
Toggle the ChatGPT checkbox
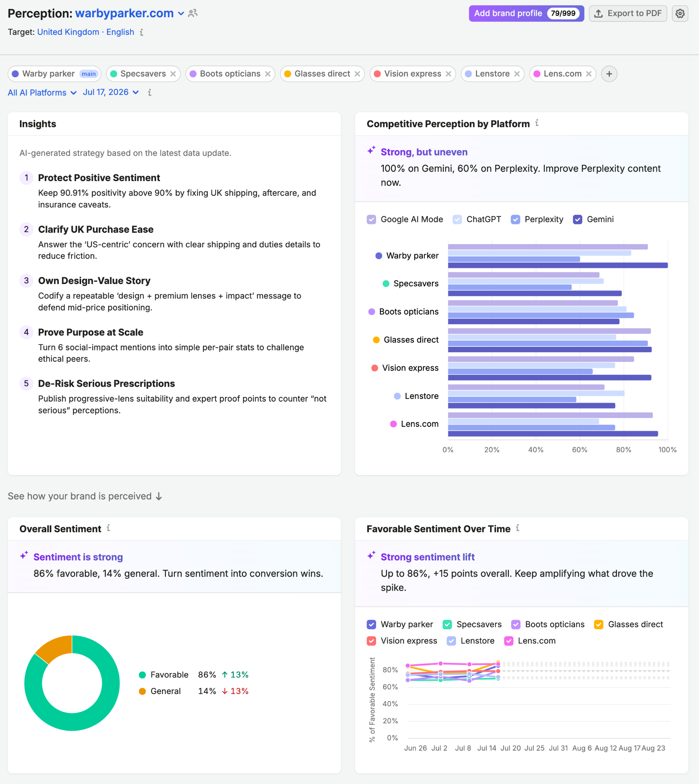pos(457,219)
